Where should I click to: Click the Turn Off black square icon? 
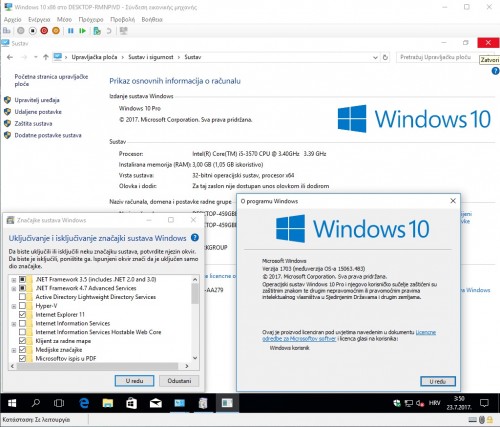point(33,31)
